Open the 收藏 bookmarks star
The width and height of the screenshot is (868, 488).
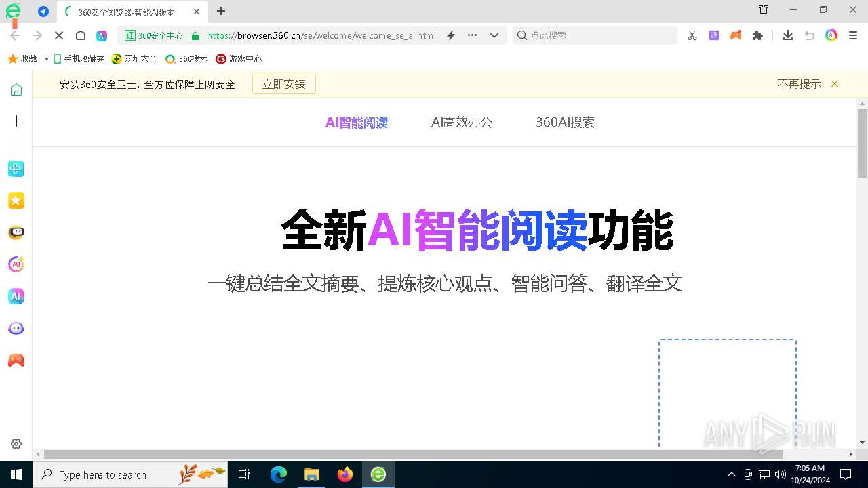[x=22, y=59]
